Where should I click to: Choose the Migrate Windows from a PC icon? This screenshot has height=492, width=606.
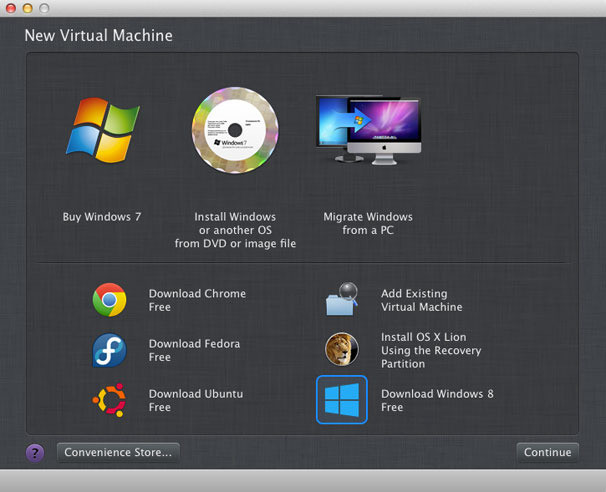tap(368, 130)
